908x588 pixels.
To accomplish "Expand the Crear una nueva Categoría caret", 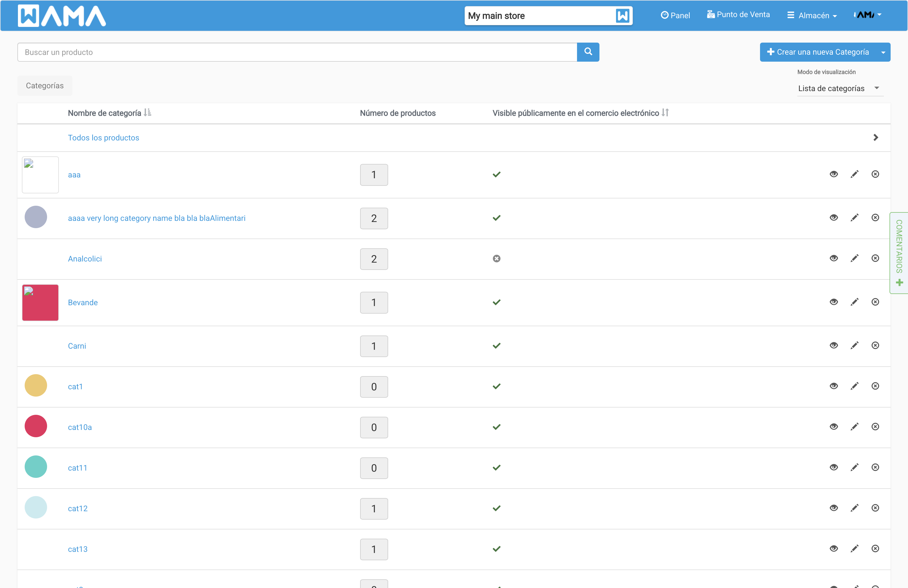I will pyautogui.click(x=883, y=52).
